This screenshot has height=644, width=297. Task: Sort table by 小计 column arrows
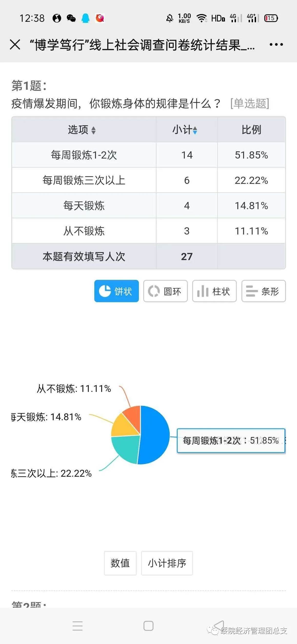195,130
